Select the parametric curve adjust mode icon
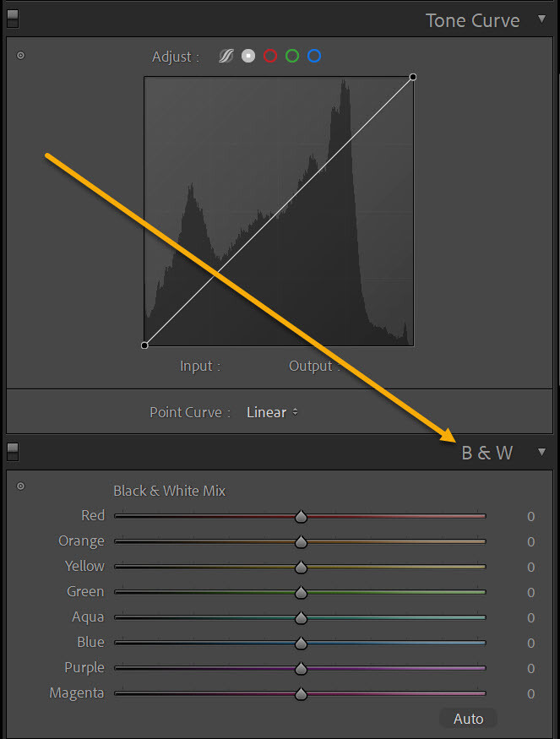 (225, 56)
